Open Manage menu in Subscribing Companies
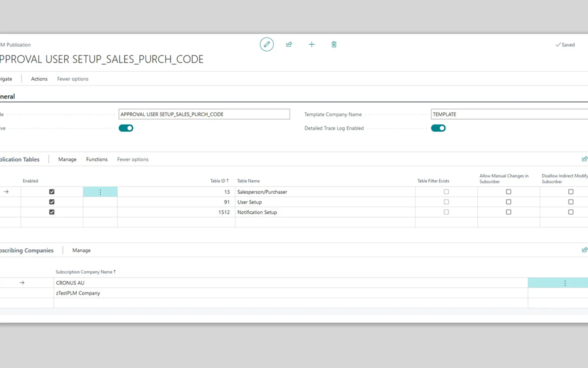588x368 pixels. 82,250
